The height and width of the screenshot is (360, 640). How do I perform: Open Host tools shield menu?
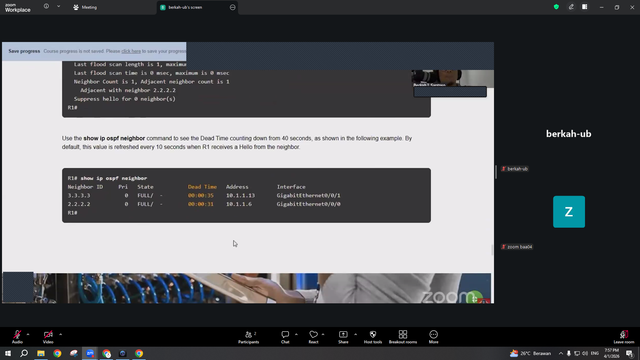coord(373,337)
